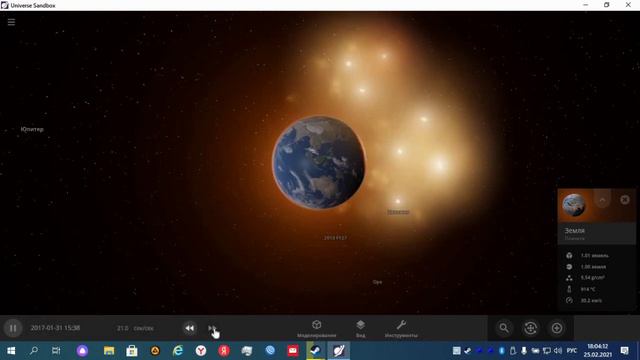Open the magnifier search tool
This screenshot has width=640, height=360.
click(504, 328)
